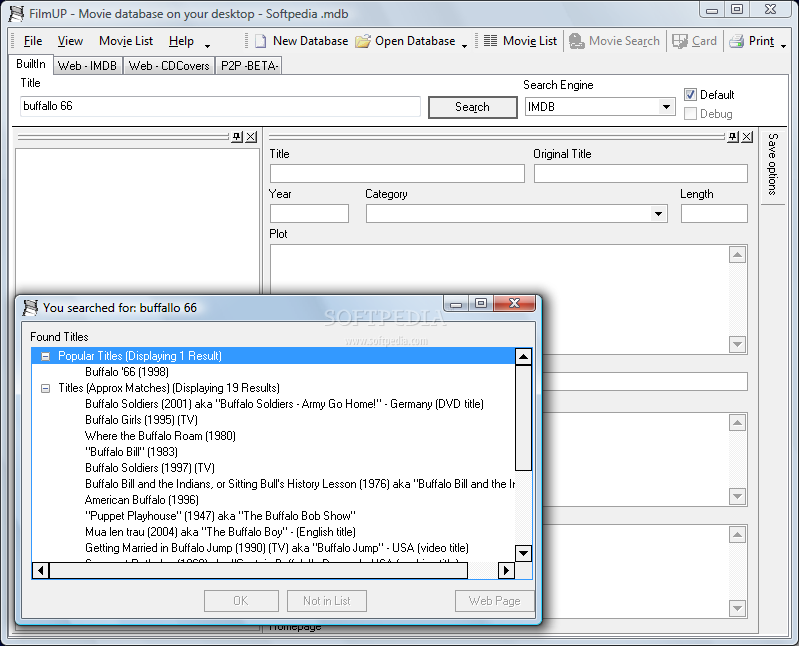Click the Print printer icon
This screenshot has width=799, height=646.
point(736,41)
